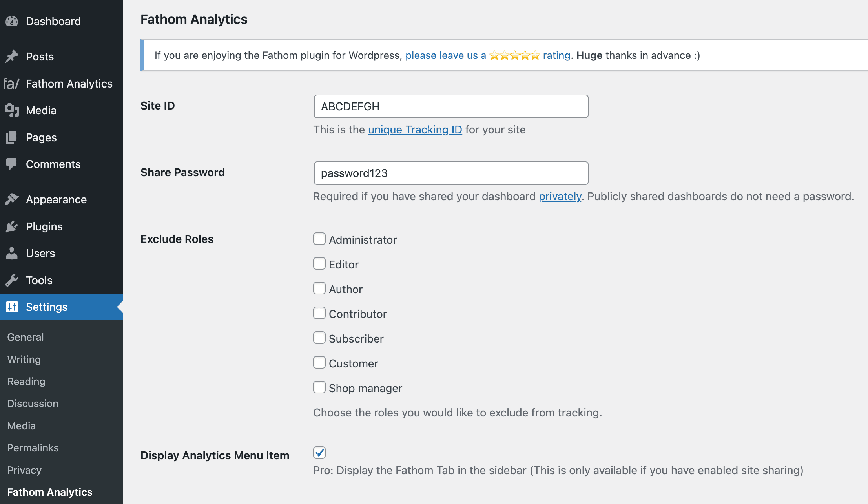
Task: Disable Display Analytics Menu Item toggle
Action: [320, 453]
